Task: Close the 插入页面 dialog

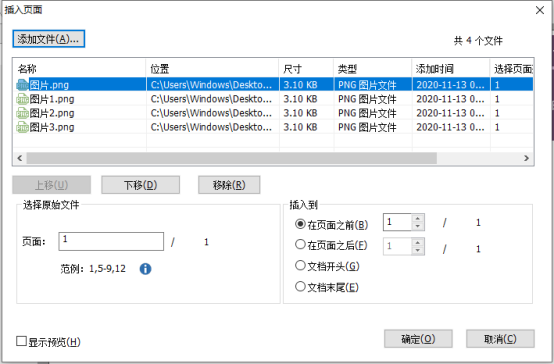Action: pyautogui.click(x=540, y=10)
